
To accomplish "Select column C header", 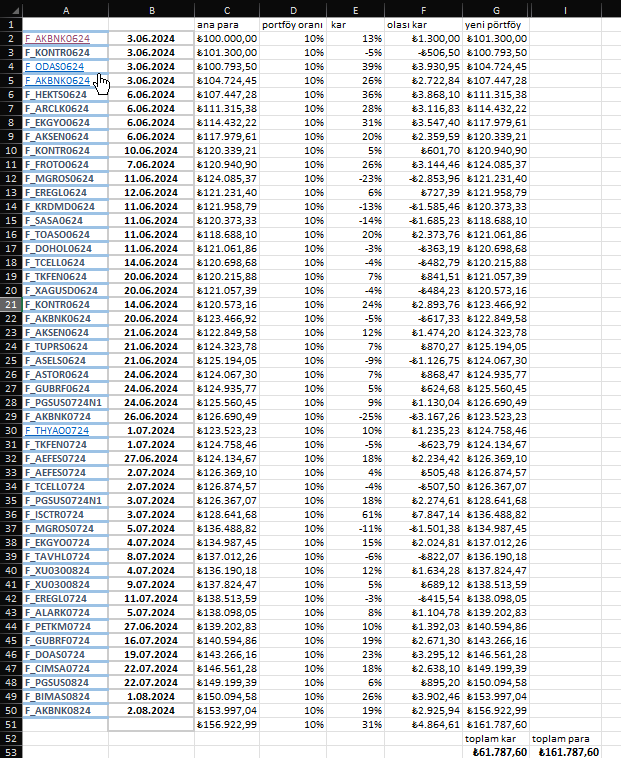I will coord(227,11).
